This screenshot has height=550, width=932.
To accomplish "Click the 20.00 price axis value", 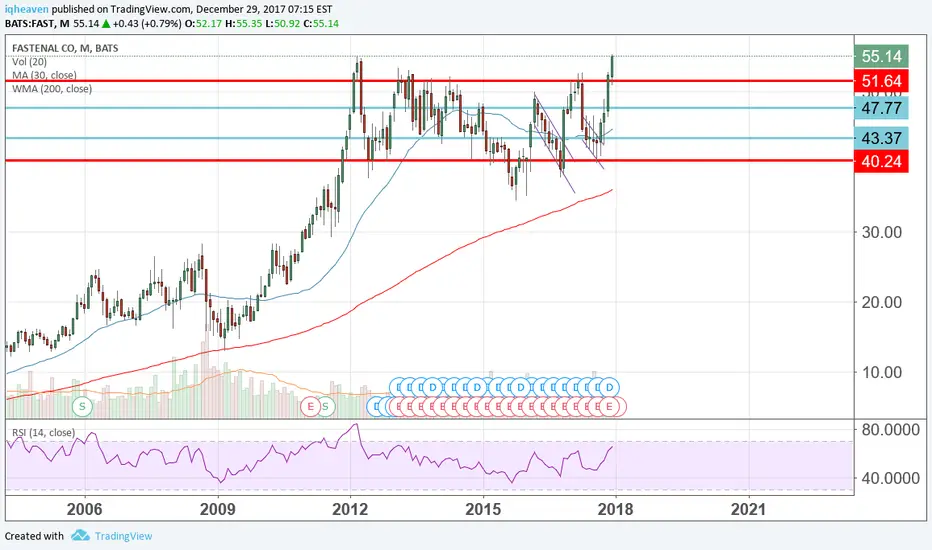I will (882, 303).
